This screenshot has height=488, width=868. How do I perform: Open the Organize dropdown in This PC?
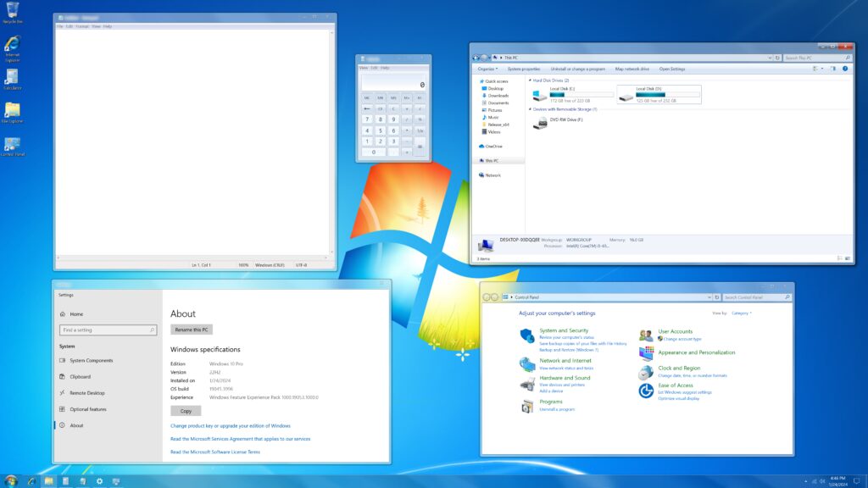(x=487, y=69)
